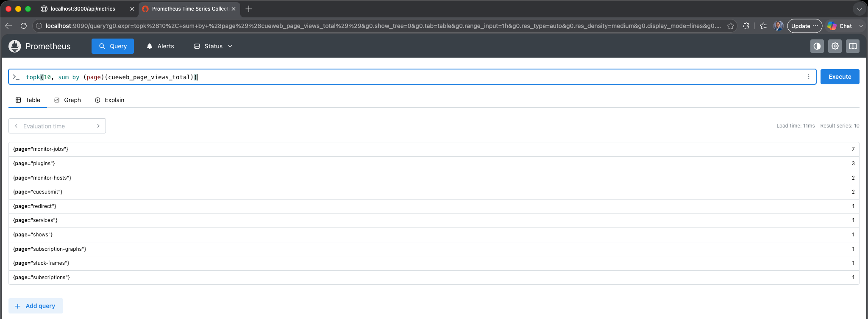The image size is (868, 319).
Task: Expand the Status dropdown menu
Action: point(213,46)
